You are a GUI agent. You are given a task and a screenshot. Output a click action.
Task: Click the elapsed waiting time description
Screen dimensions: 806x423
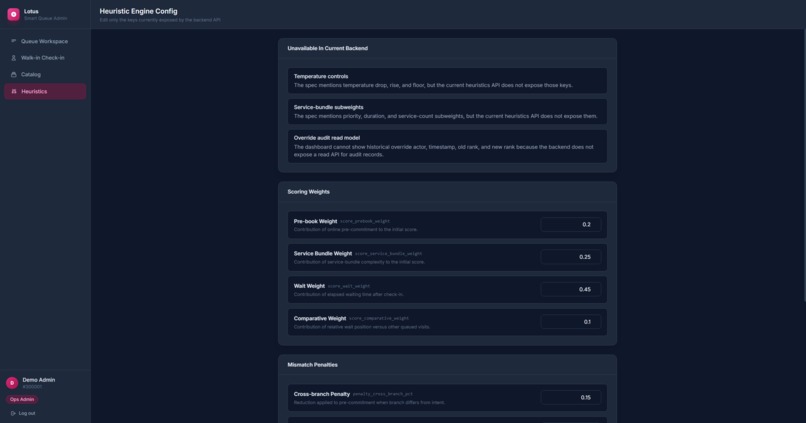click(349, 295)
